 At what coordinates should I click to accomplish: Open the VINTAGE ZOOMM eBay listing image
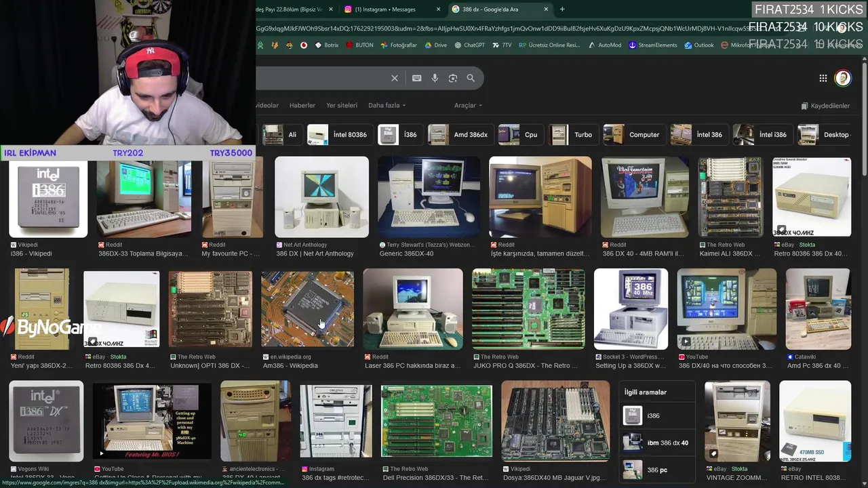[737, 421]
